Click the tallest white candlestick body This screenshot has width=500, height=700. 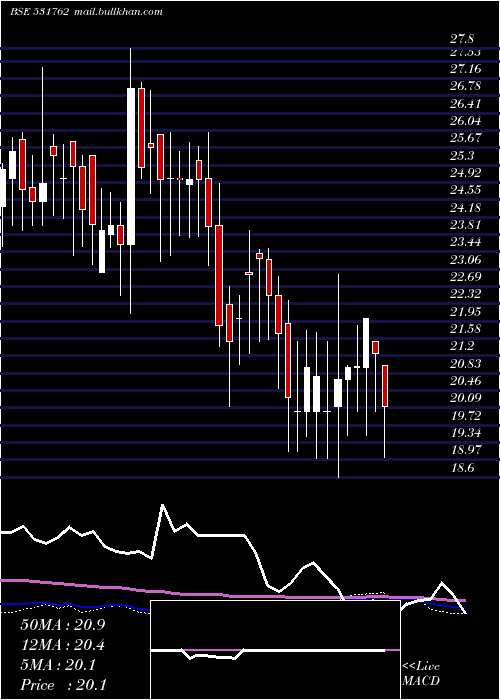pos(131,167)
